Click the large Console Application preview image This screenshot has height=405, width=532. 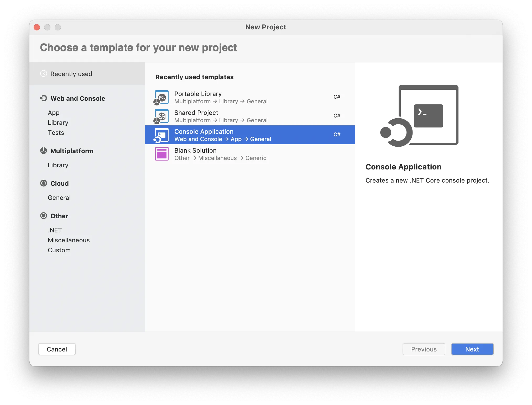click(x=419, y=116)
